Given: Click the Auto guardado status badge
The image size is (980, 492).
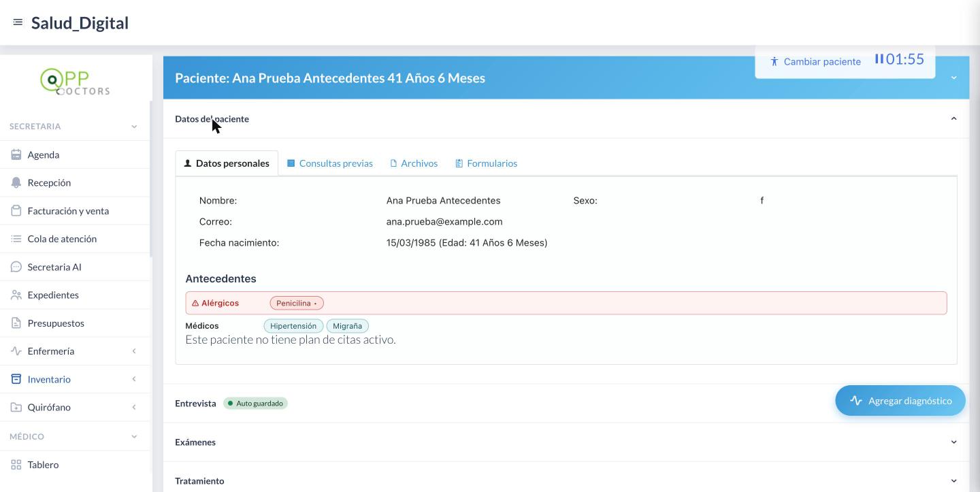Looking at the screenshot, I should coord(255,404).
